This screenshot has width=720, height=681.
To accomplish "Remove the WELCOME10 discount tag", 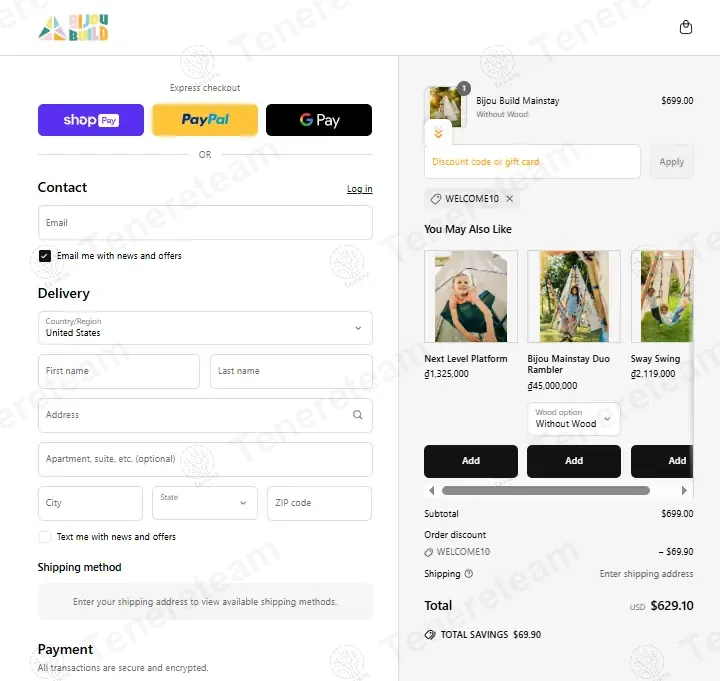I will tap(510, 199).
